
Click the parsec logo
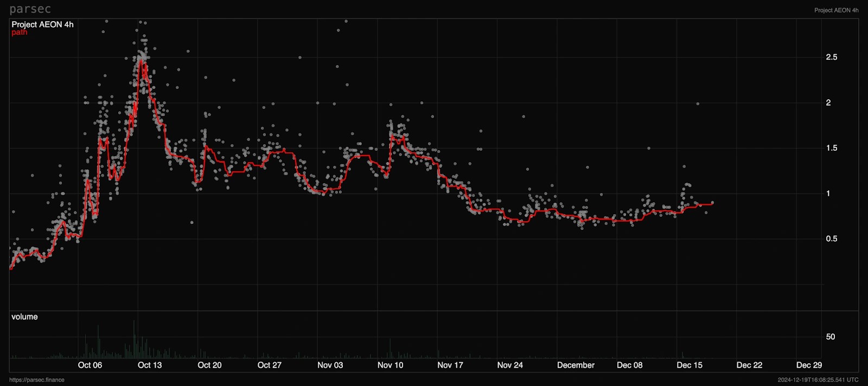click(x=30, y=9)
